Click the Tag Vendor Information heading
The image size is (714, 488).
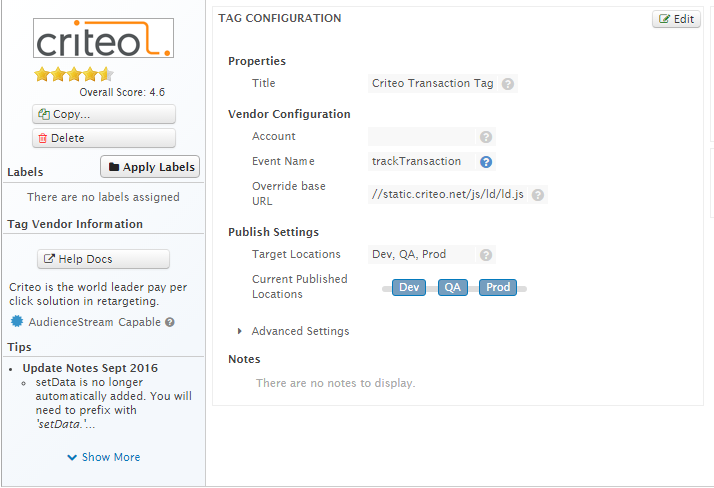pos(75,224)
